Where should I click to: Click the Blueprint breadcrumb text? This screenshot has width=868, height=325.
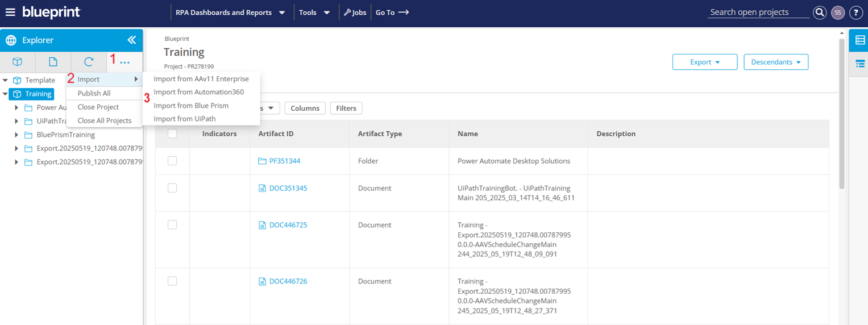click(x=177, y=39)
